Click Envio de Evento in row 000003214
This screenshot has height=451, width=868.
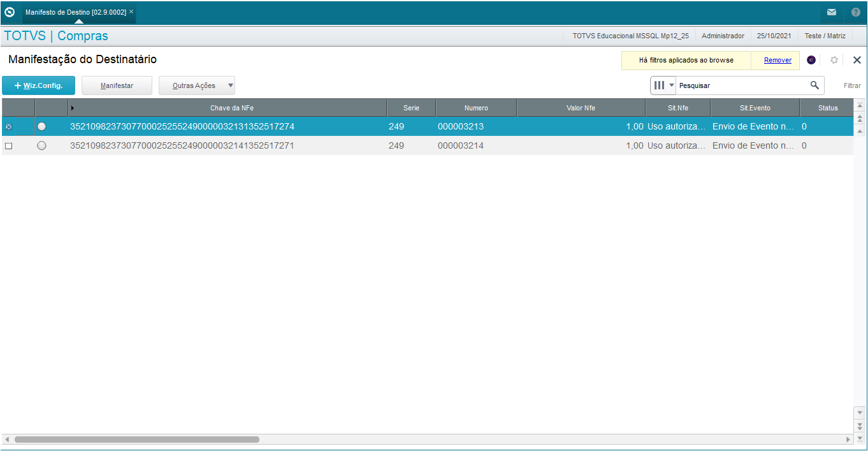(754, 146)
